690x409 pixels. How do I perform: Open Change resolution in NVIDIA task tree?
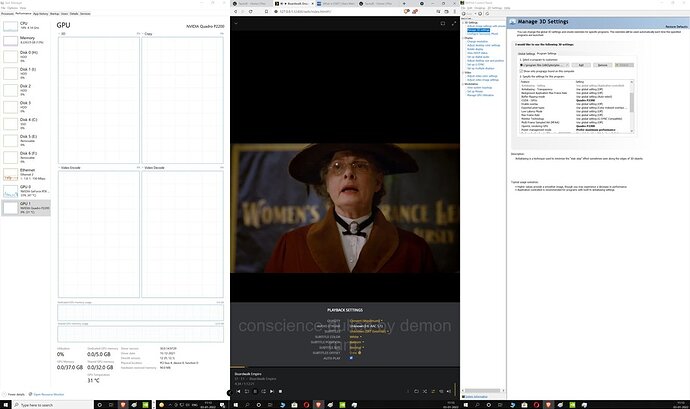point(477,41)
